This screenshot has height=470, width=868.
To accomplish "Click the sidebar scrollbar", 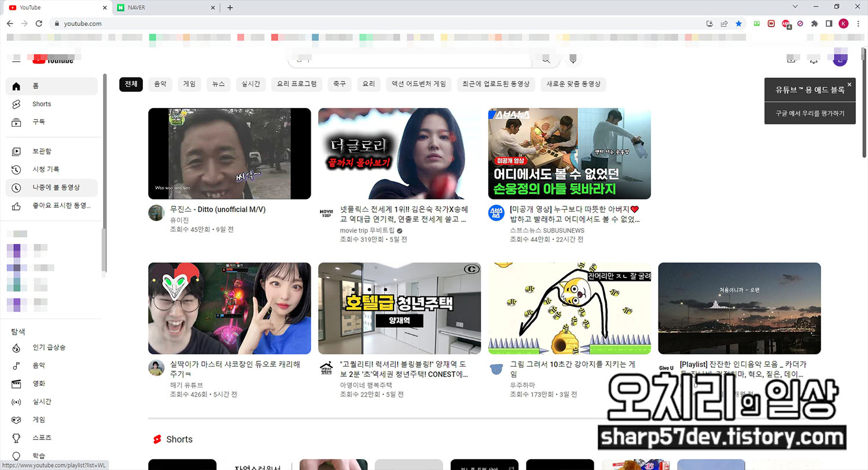I will point(104,173).
